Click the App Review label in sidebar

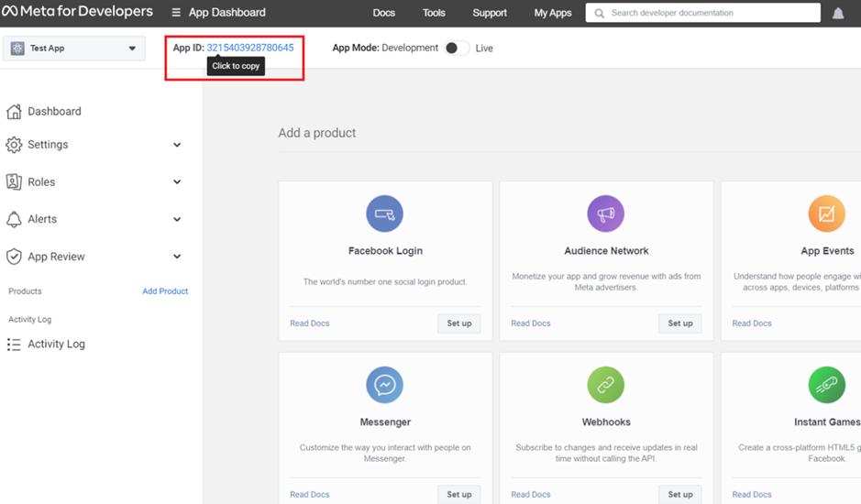tap(56, 257)
